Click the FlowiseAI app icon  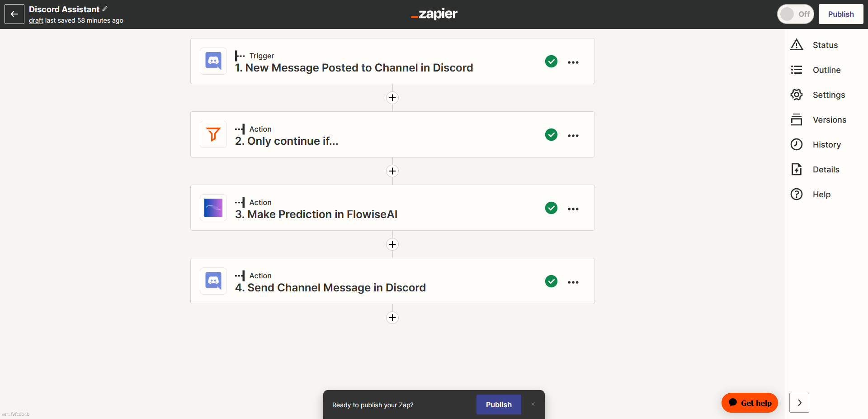[213, 208]
